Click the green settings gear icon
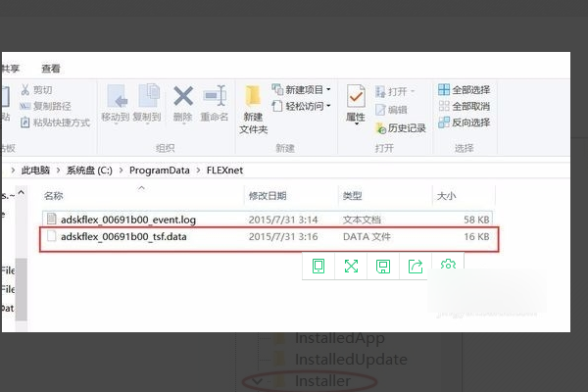 click(x=448, y=264)
